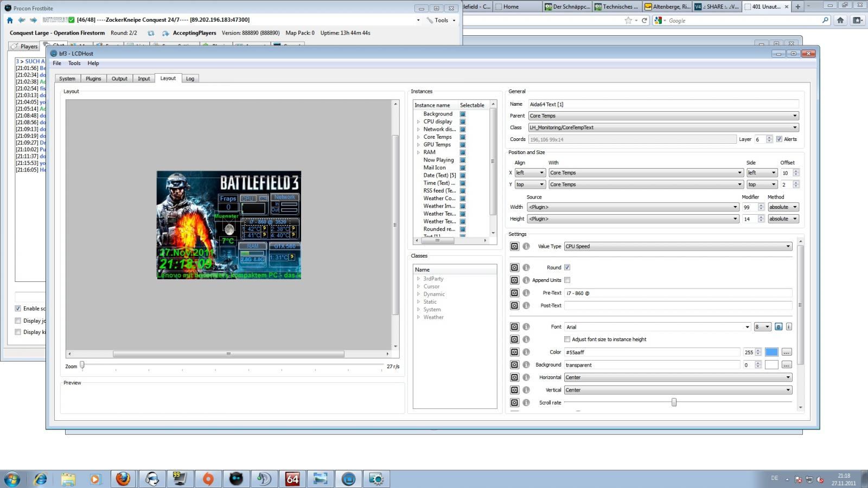Enable the Append Units checkbox
The width and height of the screenshot is (868, 488).
pyautogui.click(x=567, y=280)
